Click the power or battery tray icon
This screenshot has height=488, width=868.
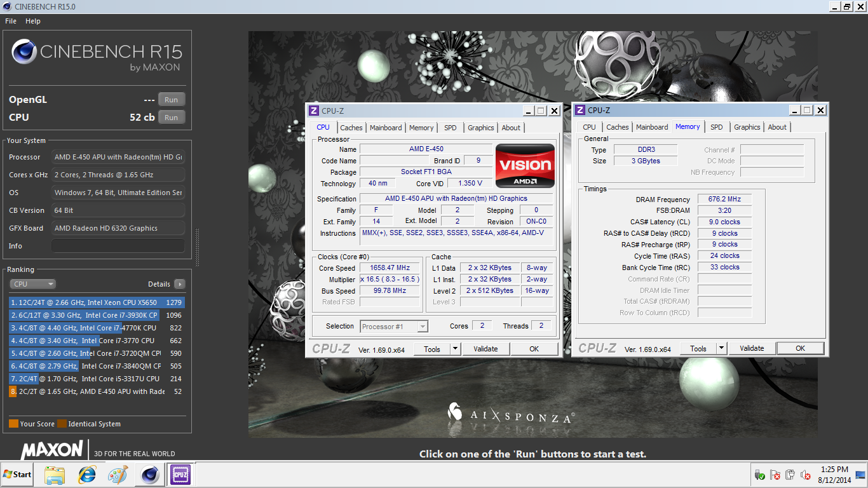(790, 475)
